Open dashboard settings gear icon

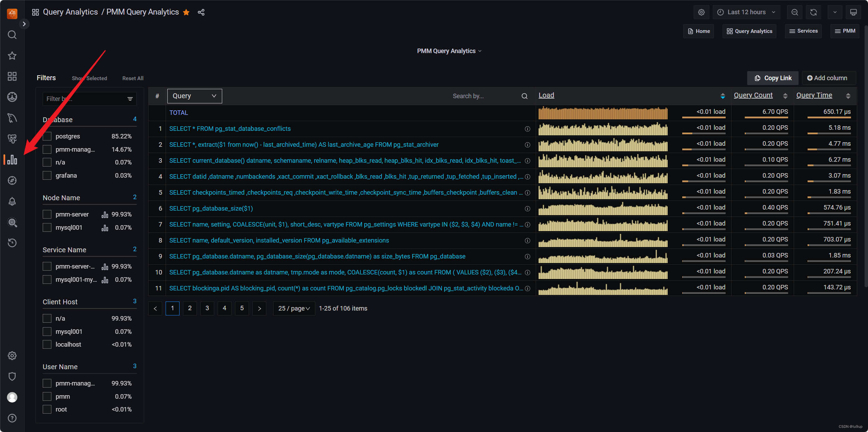pos(701,12)
